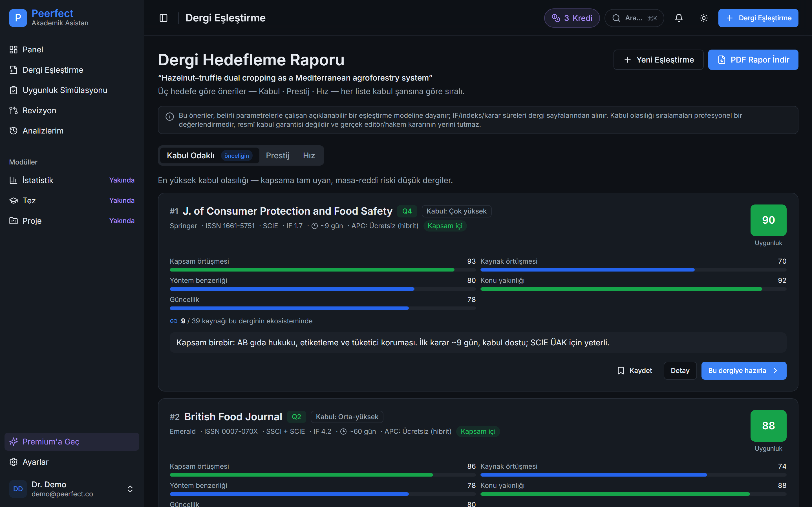The height and width of the screenshot is (507, 812).
Task: Download PDF Rapor İndir
Action: click(x=753, y=60)
